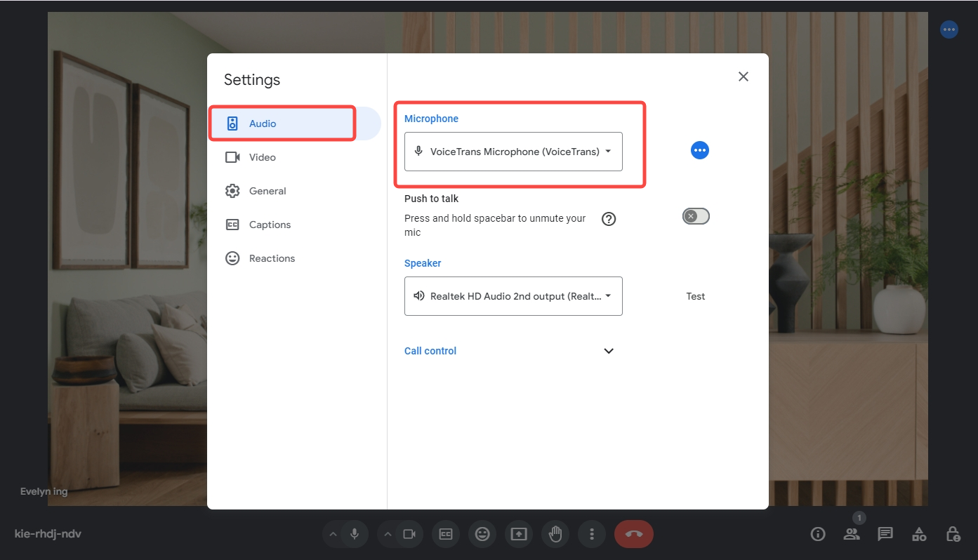Open meeting details info icon

(x=818, y=534)
